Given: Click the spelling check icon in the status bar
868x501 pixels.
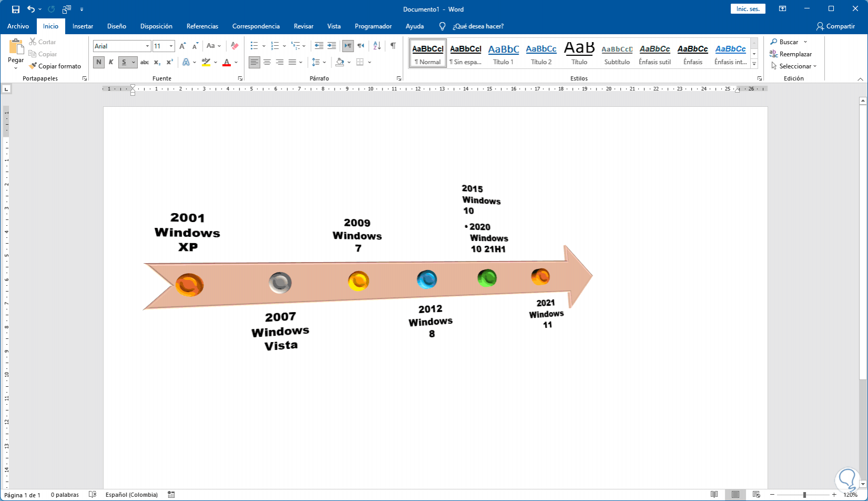Looking at the screenshot, I should pyautogui.click(x=93, y=495).
